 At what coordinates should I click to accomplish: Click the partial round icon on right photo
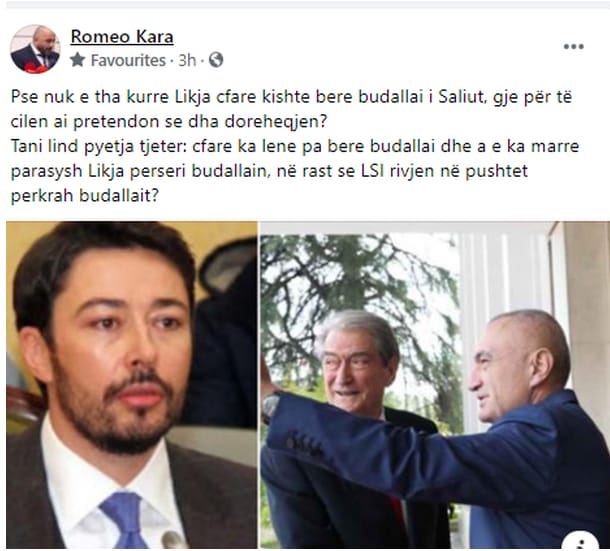click(580, 540)
